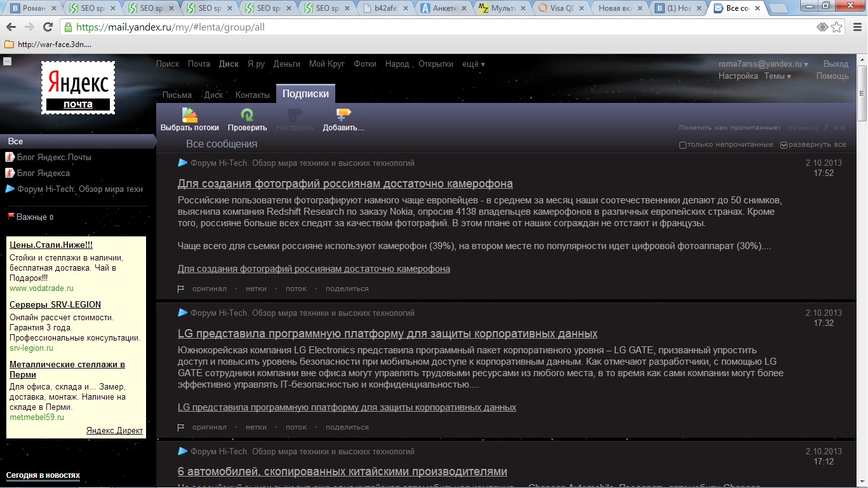Open LG представила программную платформу headline
Viewport: 868px width, 488px height.
[x=387, y=334]
